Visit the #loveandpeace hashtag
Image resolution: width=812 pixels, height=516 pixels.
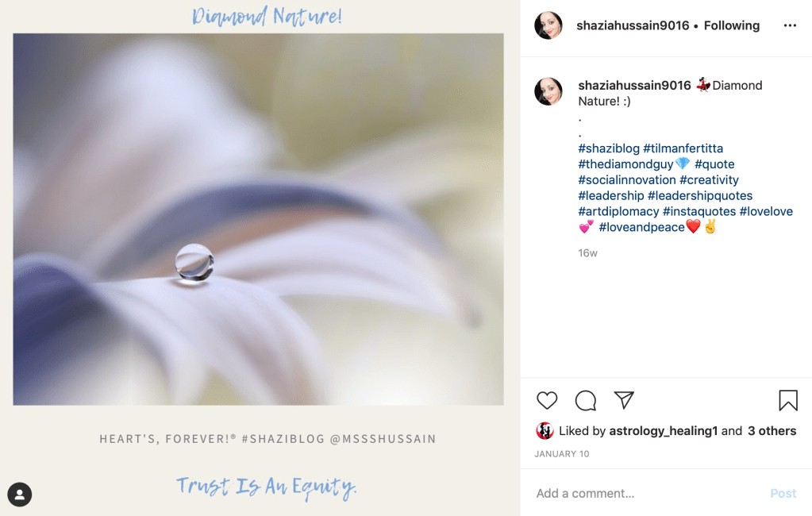(641, 227)
